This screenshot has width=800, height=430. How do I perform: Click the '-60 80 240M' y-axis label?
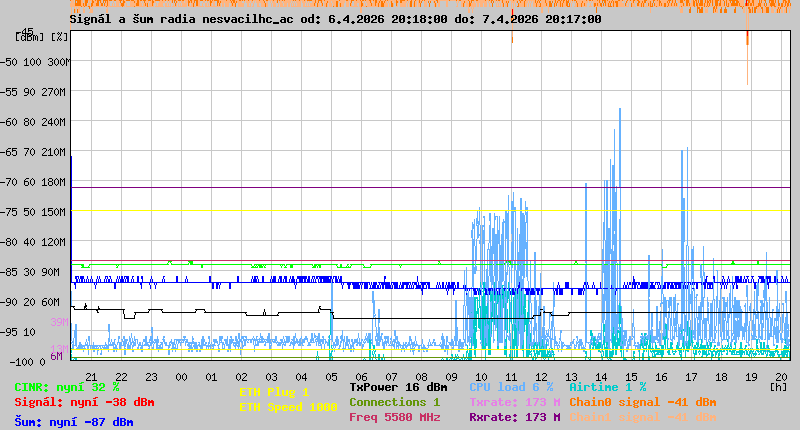pos(34,122)
